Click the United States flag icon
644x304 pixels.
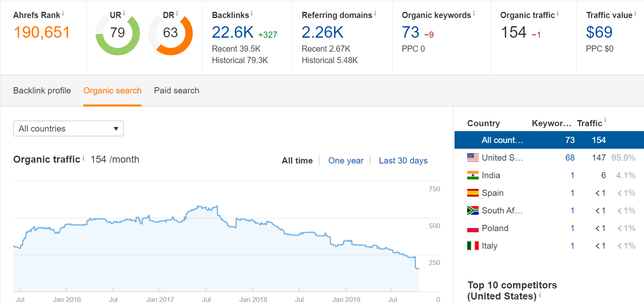473,158
